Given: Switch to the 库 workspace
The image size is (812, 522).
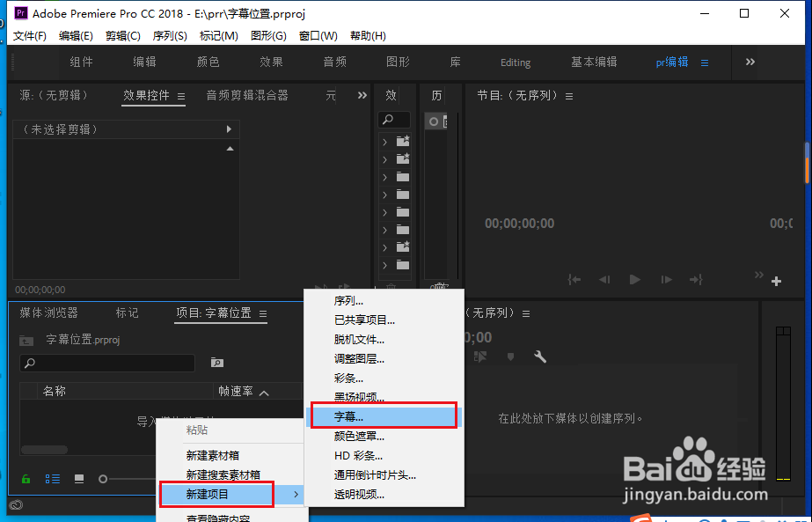Looking at the screenshot, I should coord(455,62).
